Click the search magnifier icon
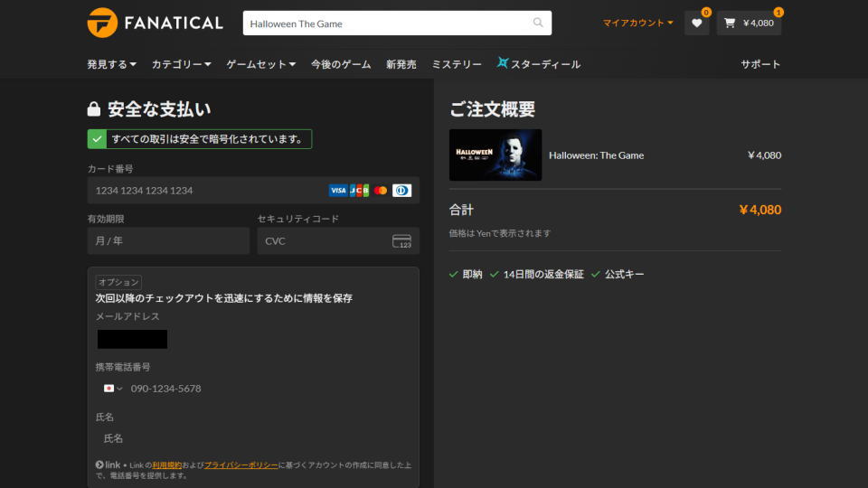 (538, 23)
